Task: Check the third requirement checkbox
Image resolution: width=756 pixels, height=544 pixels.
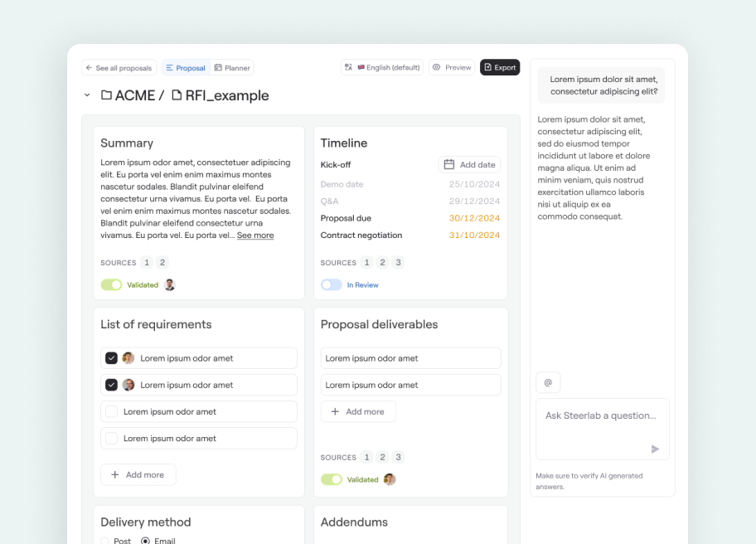Action: tap(111, 411)
